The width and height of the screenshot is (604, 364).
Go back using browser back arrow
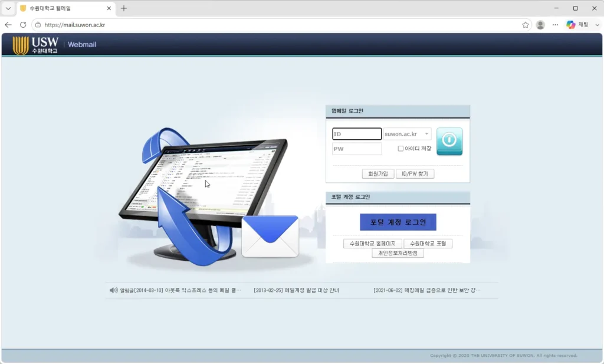click(x=8, y=25)
